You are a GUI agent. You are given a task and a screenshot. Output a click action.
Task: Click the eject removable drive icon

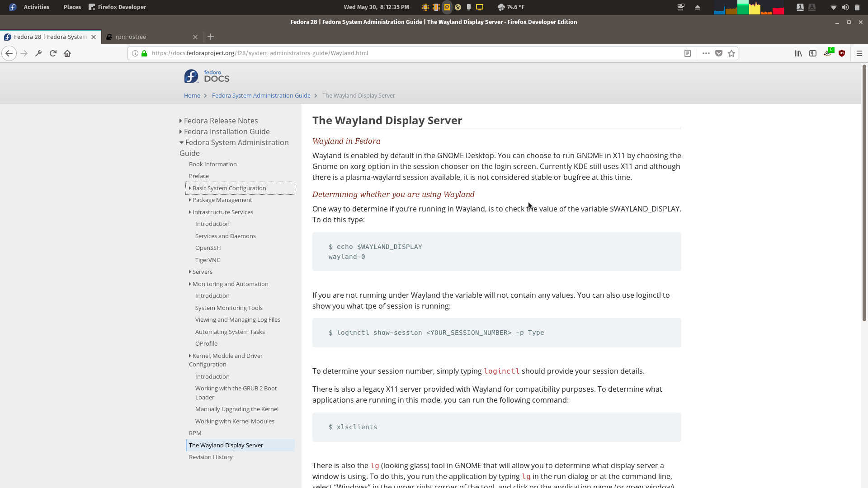tap(697, 7)
